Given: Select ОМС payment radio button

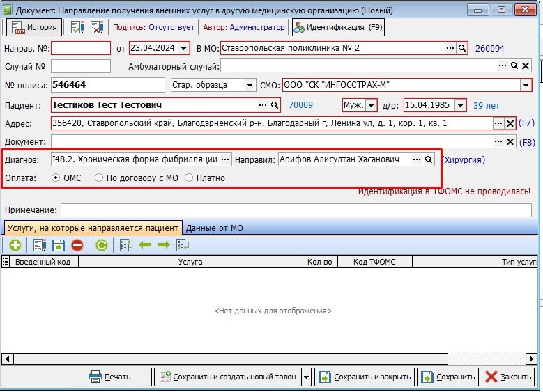Looking at the screenshot, I should tap(55, 178).
